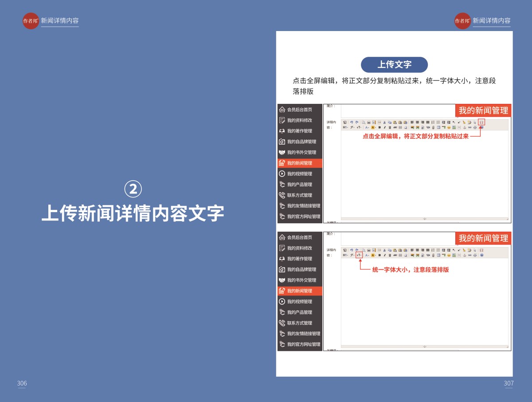Open font family dropdown in lower editor
Screen dimensions: 532x402
click(352, 255)
